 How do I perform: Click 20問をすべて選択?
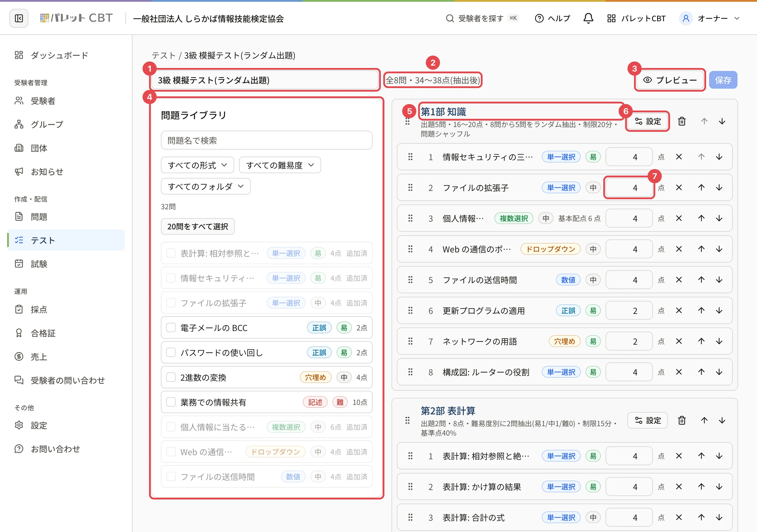(x=198, y=226)
